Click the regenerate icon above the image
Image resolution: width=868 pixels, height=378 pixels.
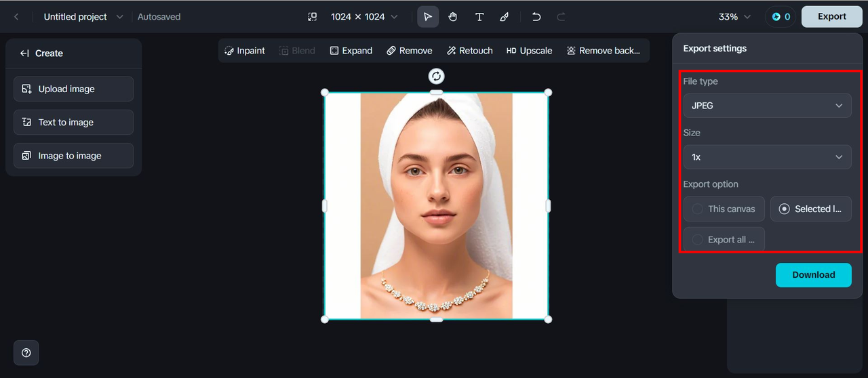(437, 76)
